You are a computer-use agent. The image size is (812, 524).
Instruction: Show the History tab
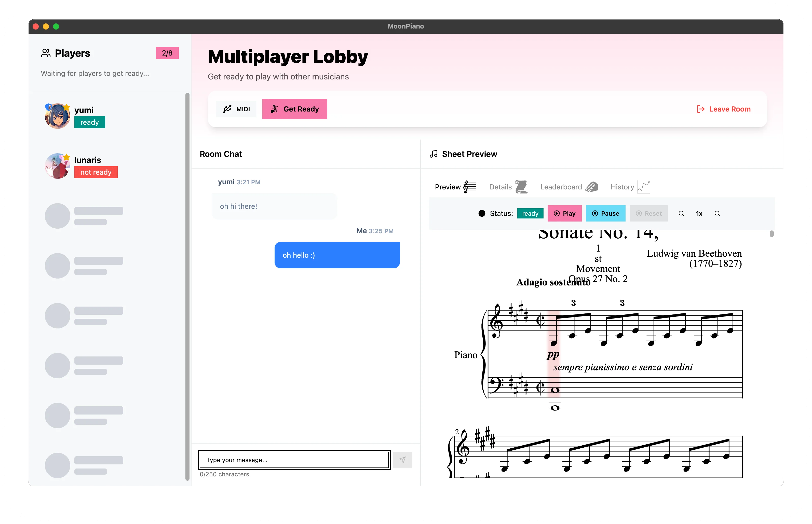pyautogui.click(x=630, y=187)
